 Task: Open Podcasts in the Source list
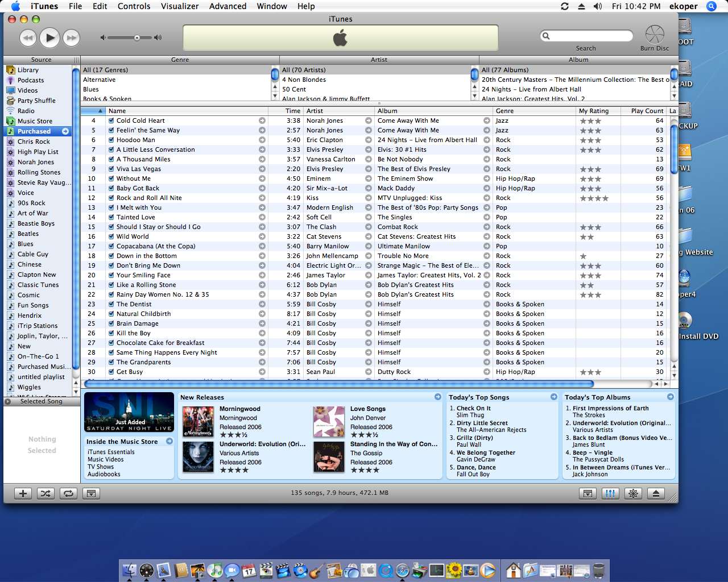point(38,80)
